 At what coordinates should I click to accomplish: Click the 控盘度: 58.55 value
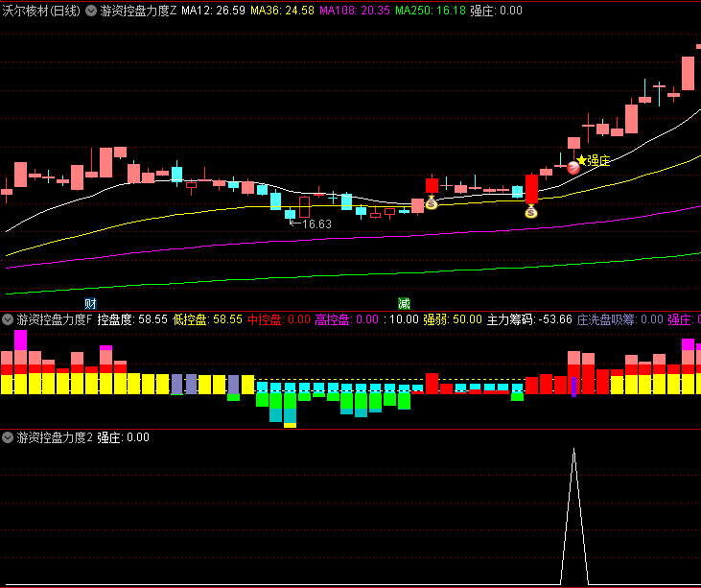click(x=132, y=319)
